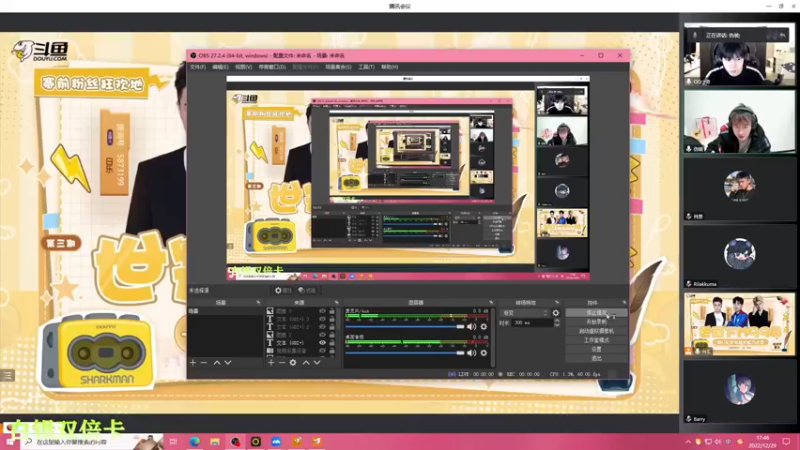Adjust the microphone/Aux volume slider

405,327
